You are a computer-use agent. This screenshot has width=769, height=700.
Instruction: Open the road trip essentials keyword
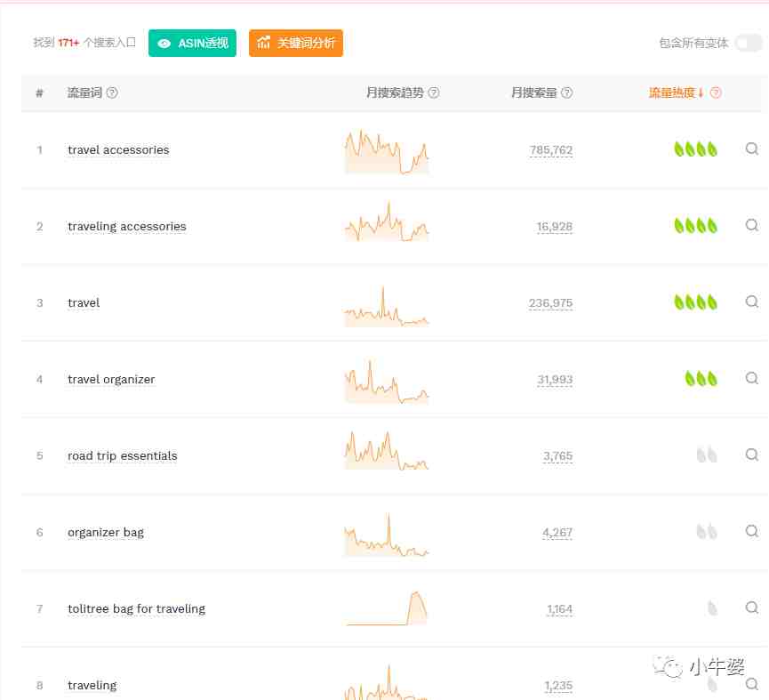pyautogui.click(x=122, y=456)
